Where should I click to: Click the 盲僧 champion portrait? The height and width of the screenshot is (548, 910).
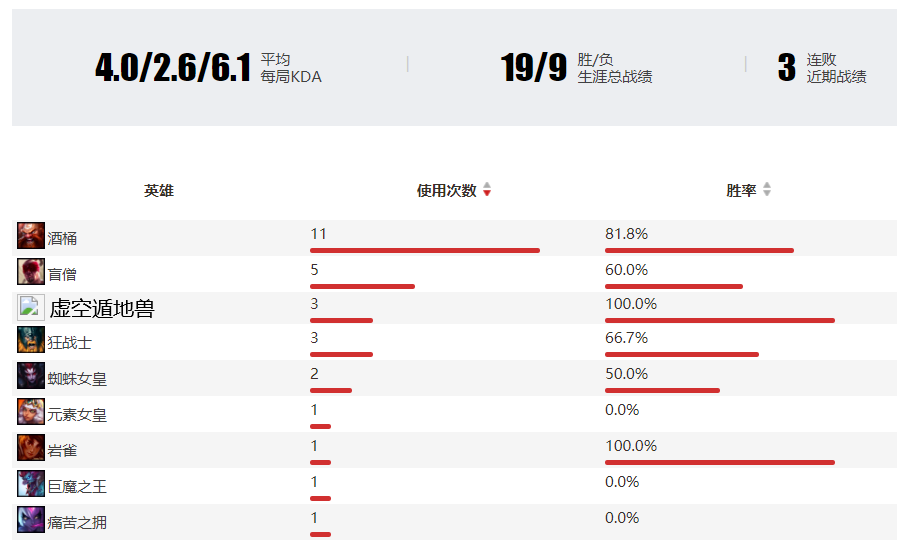pos(31,273)
